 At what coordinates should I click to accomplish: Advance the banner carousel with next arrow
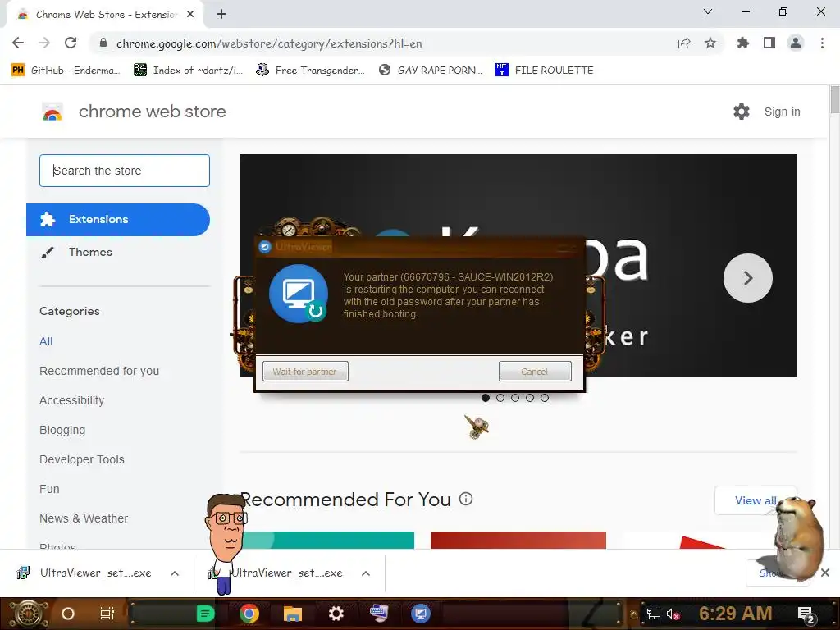coord(748,277)
